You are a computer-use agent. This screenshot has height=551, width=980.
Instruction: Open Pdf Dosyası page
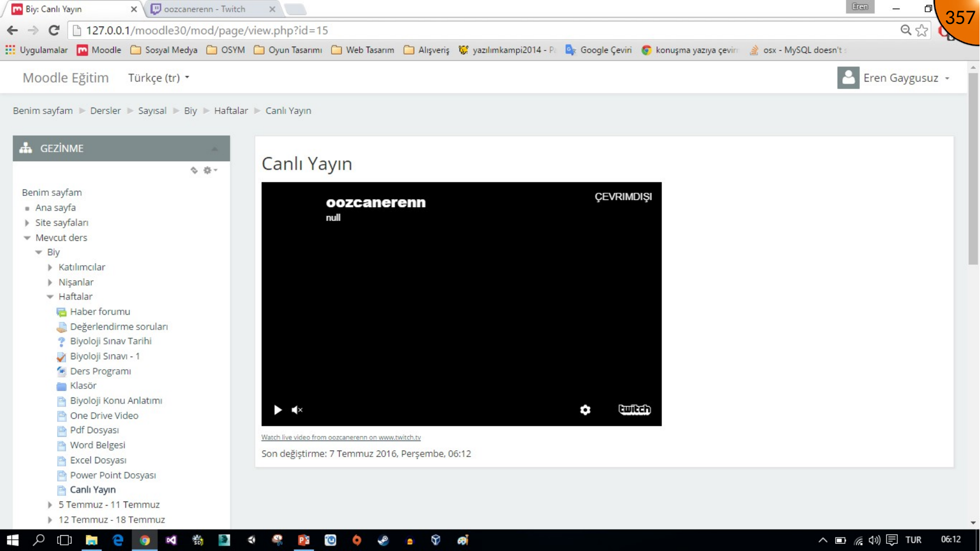94,430
